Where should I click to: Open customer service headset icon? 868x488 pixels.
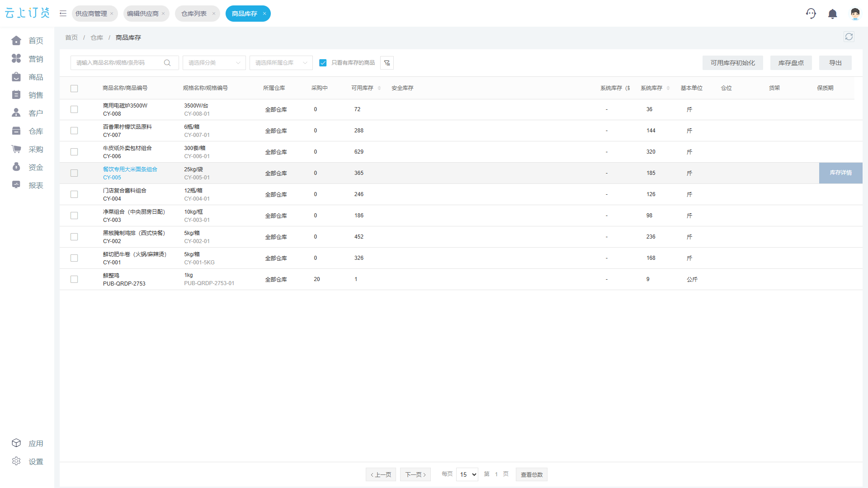(x=811, y=14)
